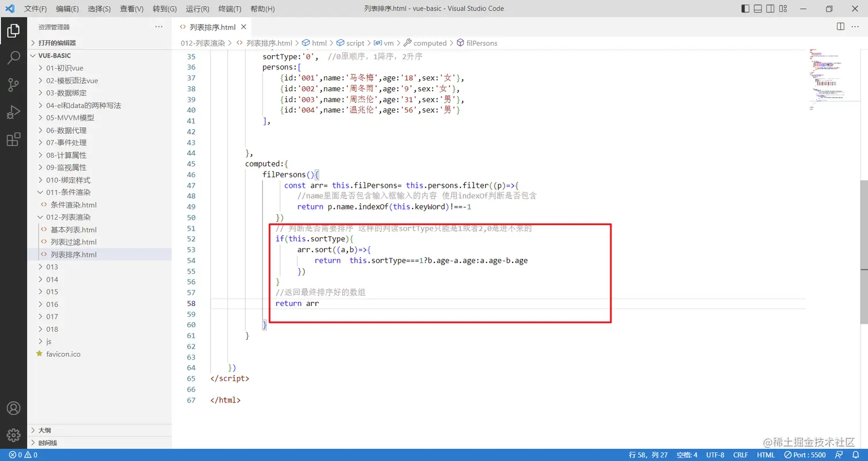Click HTML language mode status
Viewport: 868px width, 461px height.
766,455
